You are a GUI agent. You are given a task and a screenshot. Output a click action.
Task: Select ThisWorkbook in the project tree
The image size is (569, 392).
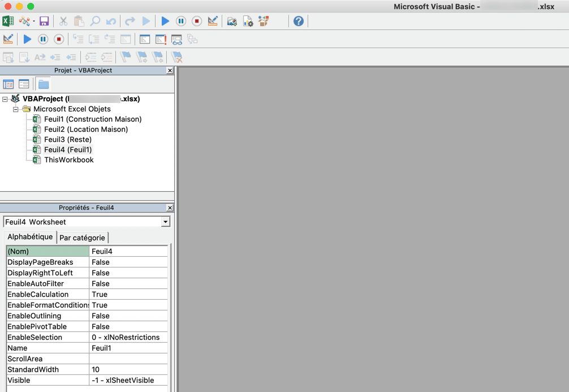[x=69, y=160]
